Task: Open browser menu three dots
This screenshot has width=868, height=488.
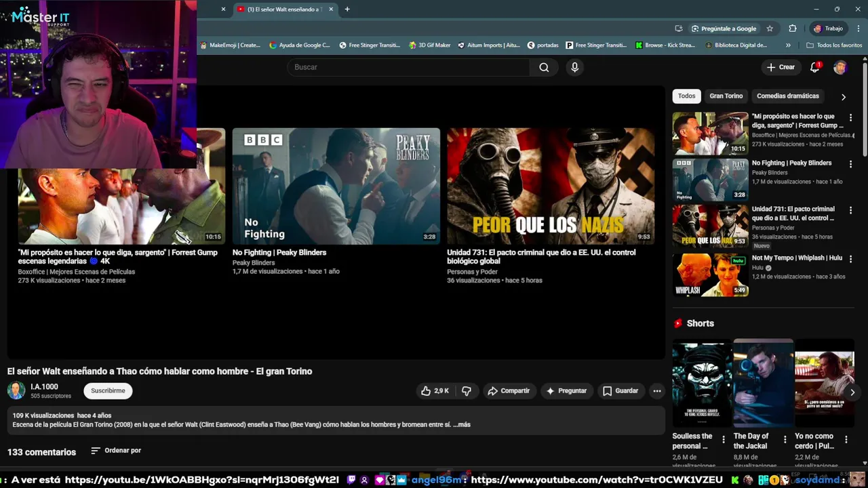Action: click(859, 28)
